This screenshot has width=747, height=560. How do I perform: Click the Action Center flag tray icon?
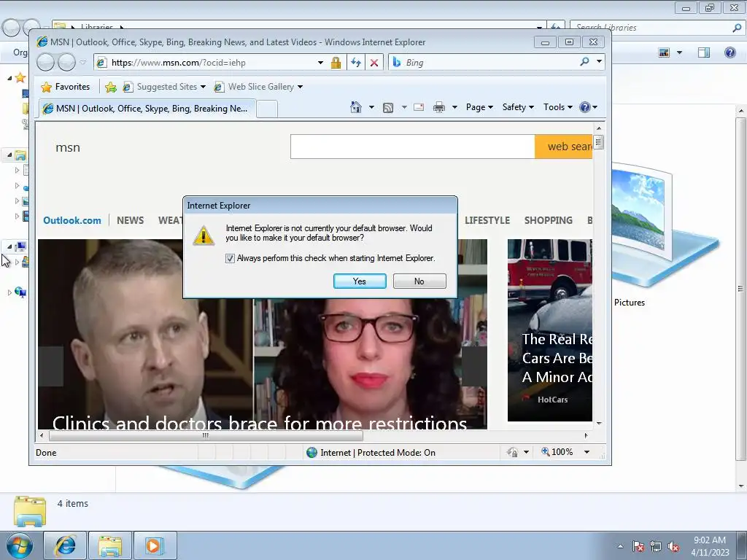638,546
